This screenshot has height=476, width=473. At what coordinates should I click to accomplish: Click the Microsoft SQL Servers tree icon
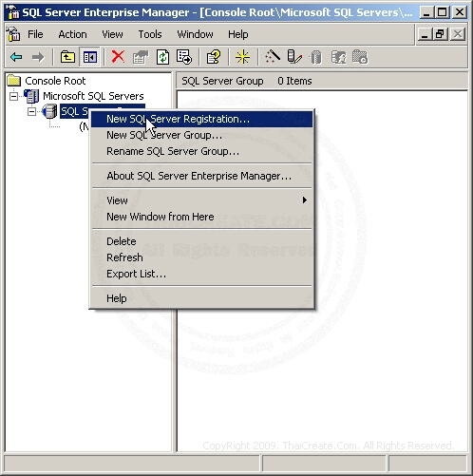[x=31, y=96]
